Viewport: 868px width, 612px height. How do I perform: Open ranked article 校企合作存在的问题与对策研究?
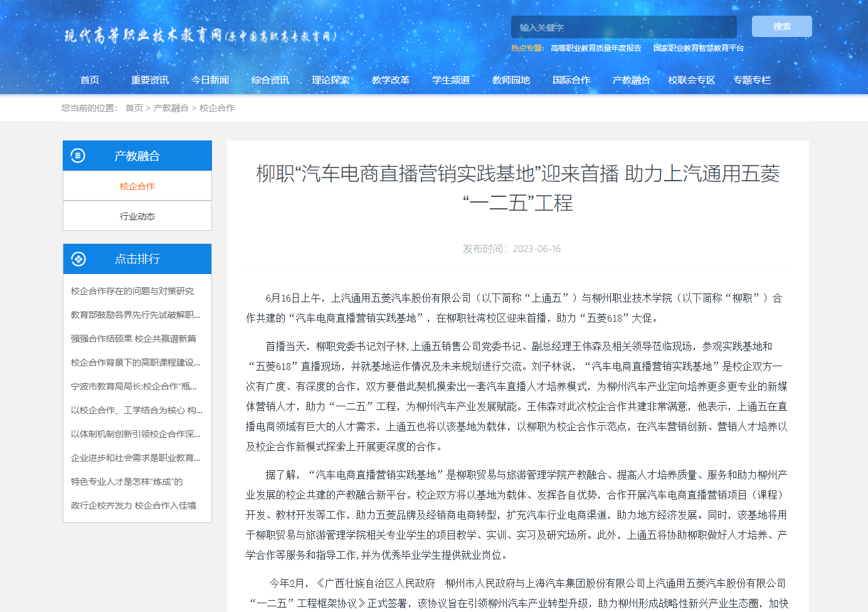[x=132, y=291]
